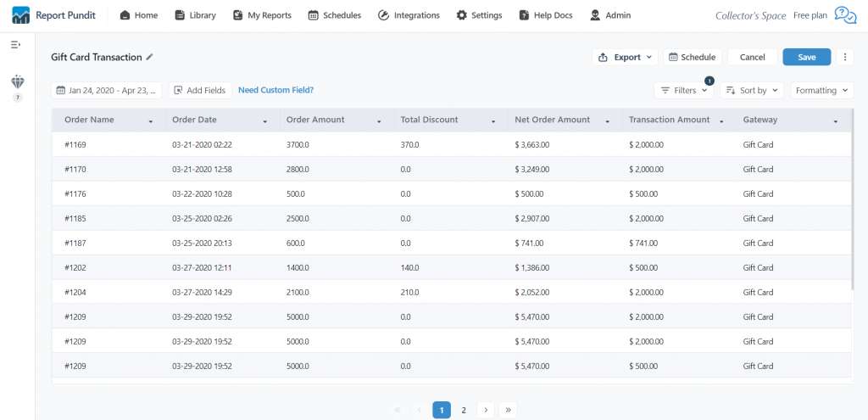Click the Cancel button
868x420 pixels.
753,57
